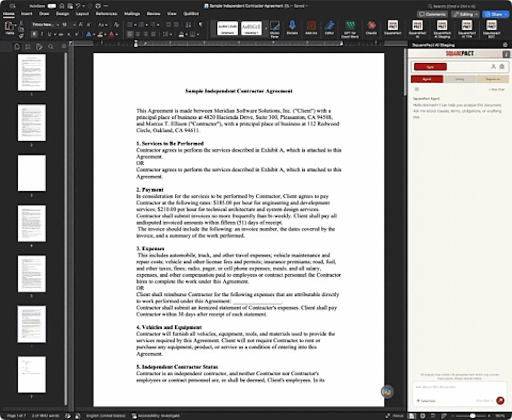Open the Claude add-in icon
Viewport: 512px width, 420px height.
tap(371, 28)
